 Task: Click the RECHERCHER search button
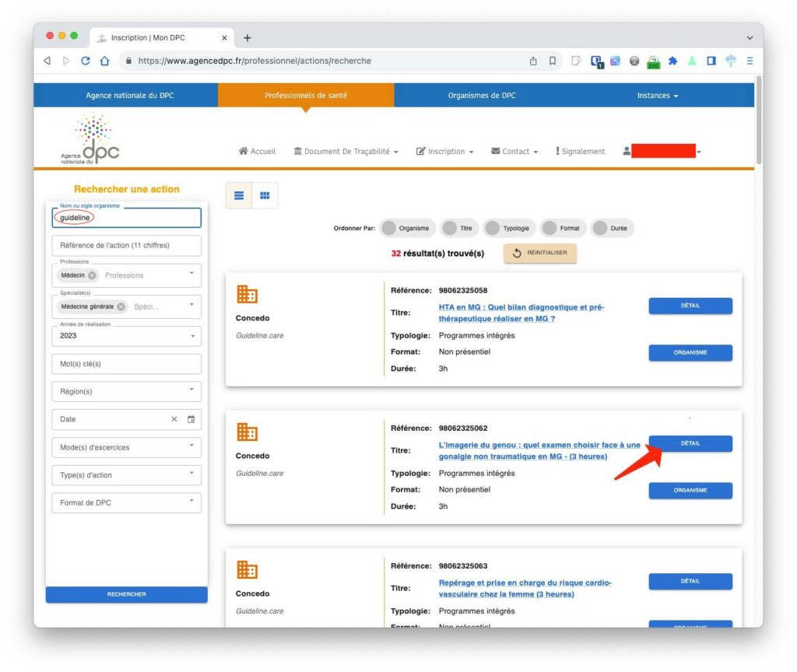pos(126,593)
